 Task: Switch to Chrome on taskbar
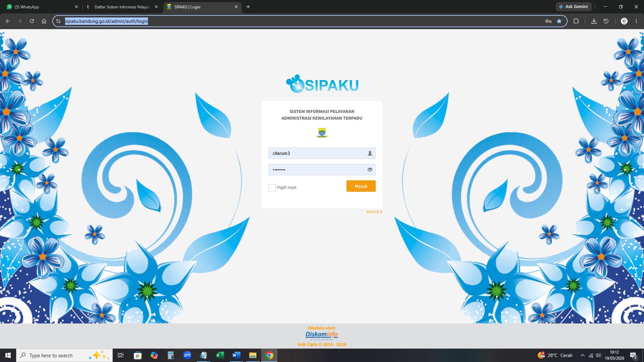pyautogui.click(x=269, y=355)
